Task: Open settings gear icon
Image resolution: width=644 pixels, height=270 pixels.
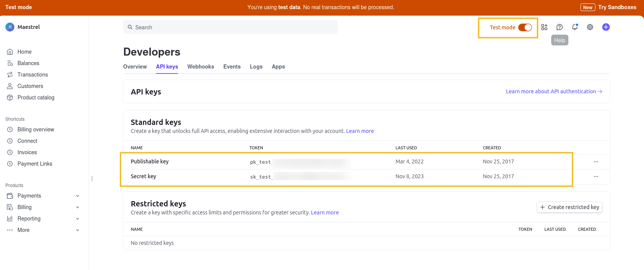Action: (590, 27)
